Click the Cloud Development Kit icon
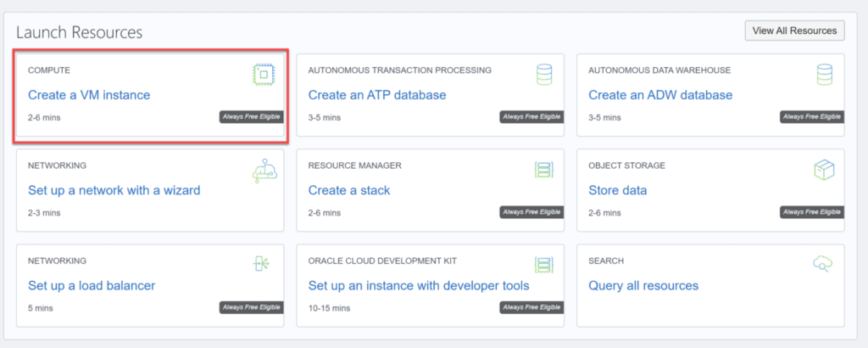The height and width of the screenshot is (348, 868). 543,265
